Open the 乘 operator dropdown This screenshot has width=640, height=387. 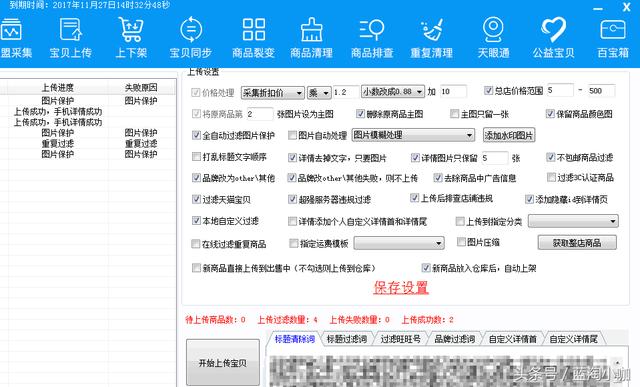pyautogui.click(x=319, y=93)
